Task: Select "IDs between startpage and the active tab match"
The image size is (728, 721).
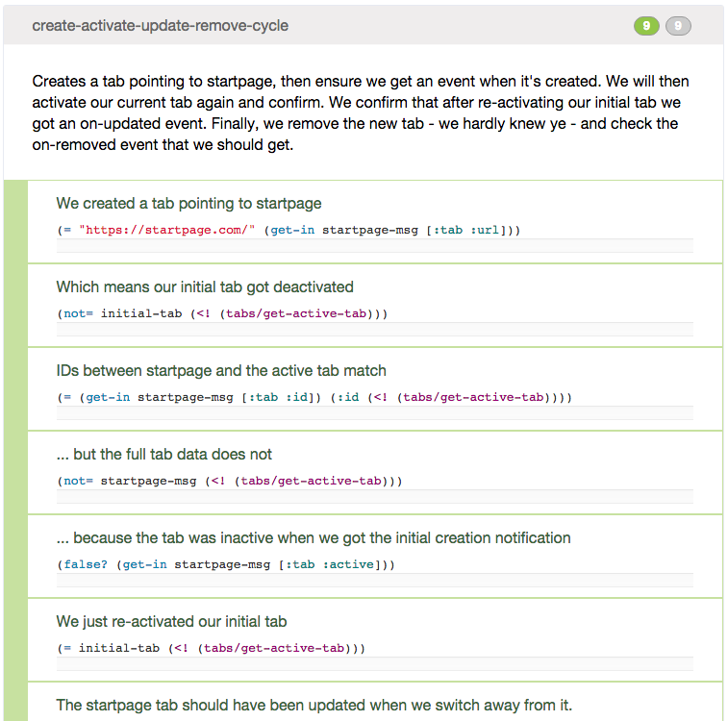Action: (x=221, y=370)
